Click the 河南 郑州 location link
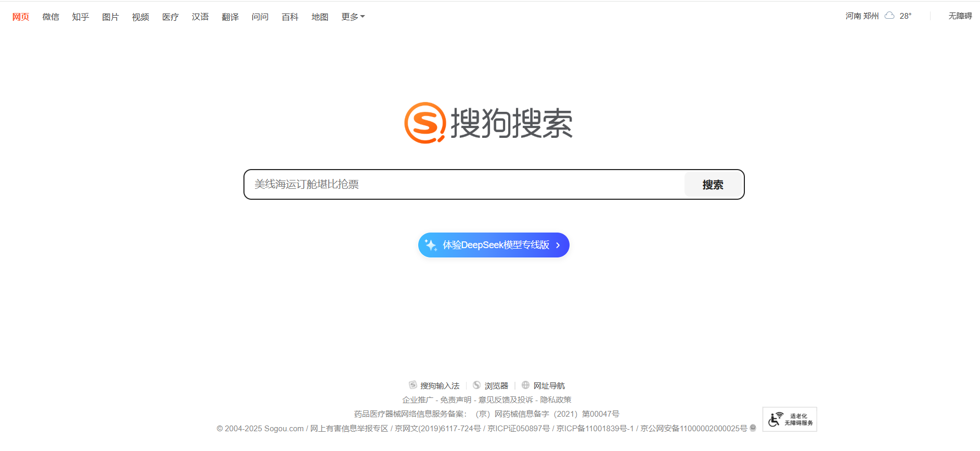 862,16
